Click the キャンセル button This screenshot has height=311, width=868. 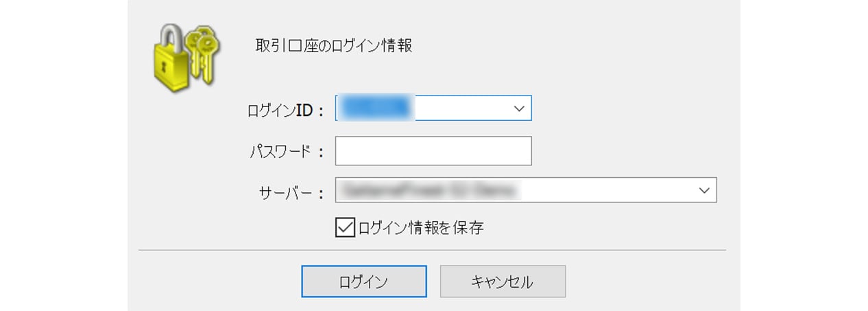pyautogui.click(x=503, y=281)
